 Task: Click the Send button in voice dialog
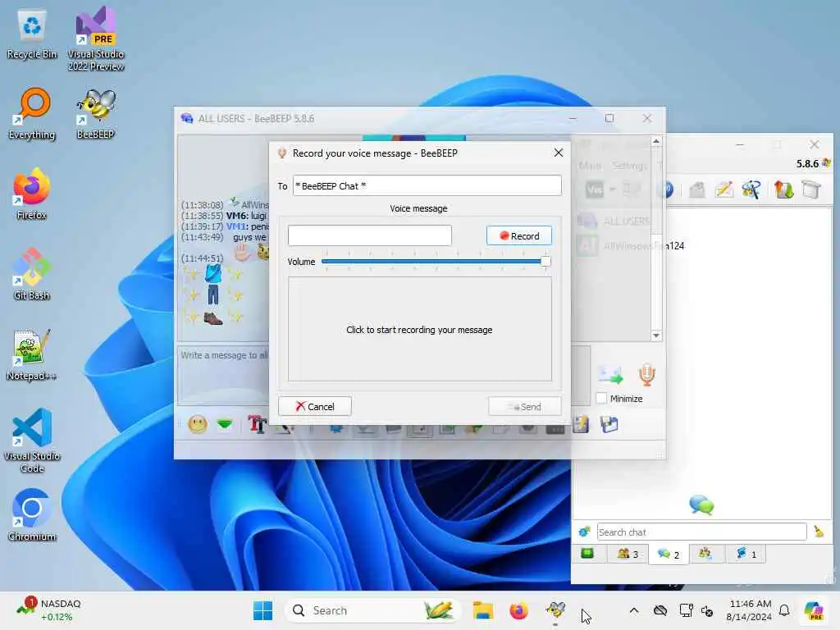point(524,406)
